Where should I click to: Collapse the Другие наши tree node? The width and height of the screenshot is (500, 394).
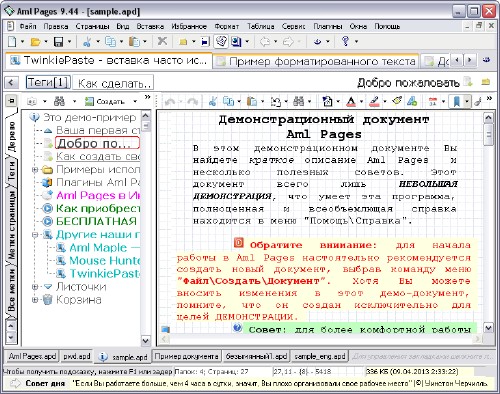[35, 235]
